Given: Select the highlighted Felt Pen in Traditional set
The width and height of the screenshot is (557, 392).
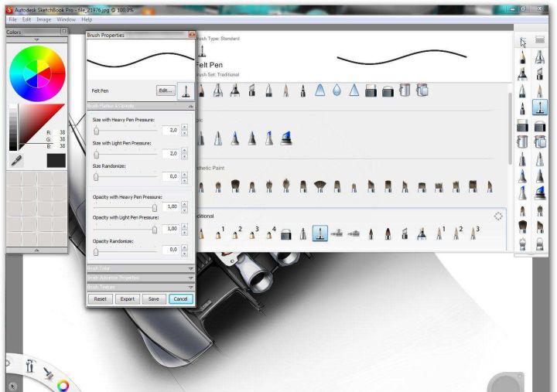Looking at the screenshot, I should point(320,233).
